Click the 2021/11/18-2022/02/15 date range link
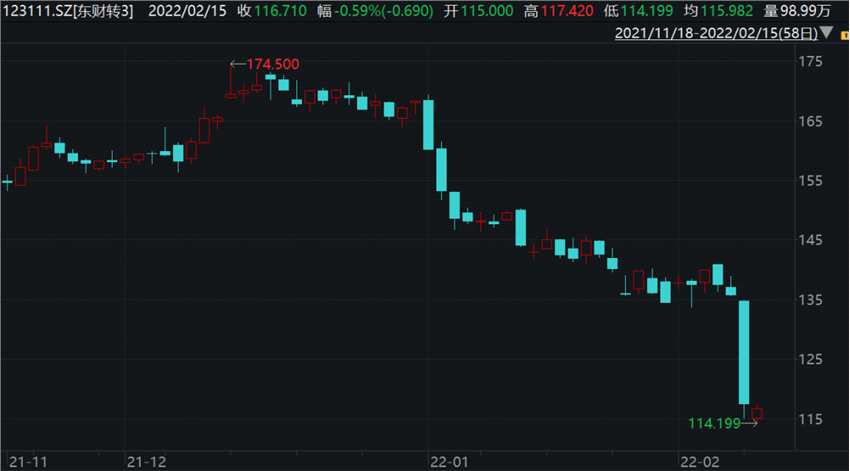 tap(716, 33)
